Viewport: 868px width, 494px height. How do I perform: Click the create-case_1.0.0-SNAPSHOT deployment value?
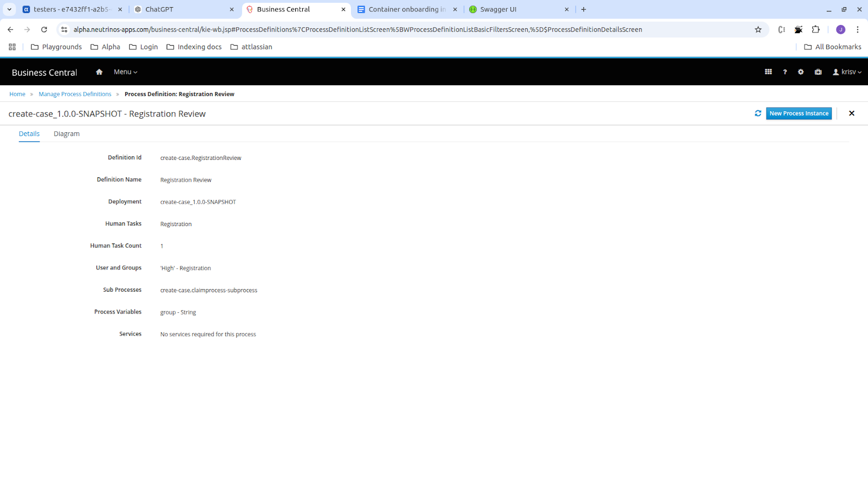(x=198, y=202)
